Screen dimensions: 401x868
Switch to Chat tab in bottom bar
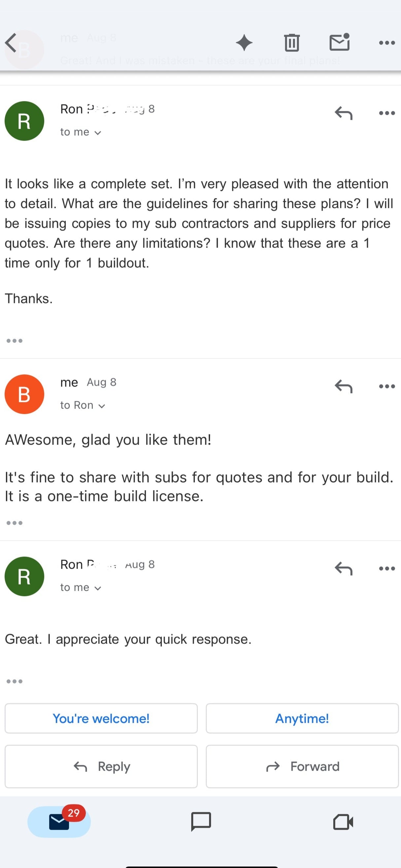coord(201,821)
